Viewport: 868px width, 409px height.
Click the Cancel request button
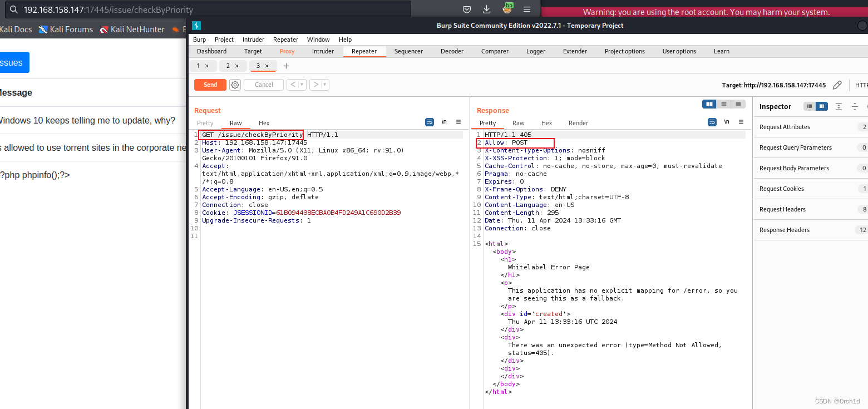[x=264, y=85]
